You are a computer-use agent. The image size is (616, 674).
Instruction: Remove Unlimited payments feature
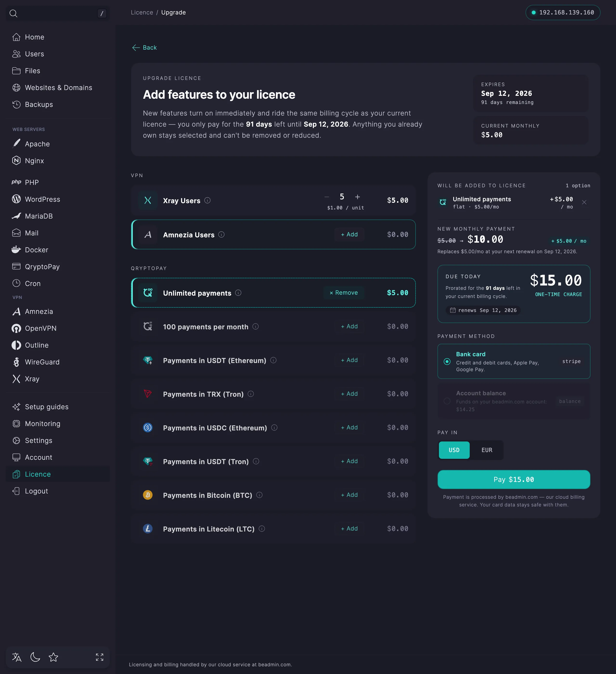[344, 292]
